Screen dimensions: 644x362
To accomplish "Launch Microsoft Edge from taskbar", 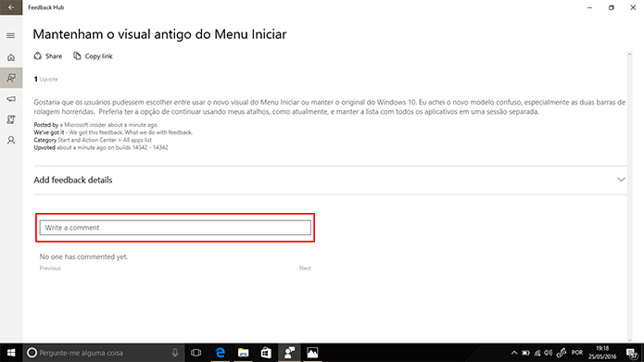I will pyautogui.click(x=221, y=353).
